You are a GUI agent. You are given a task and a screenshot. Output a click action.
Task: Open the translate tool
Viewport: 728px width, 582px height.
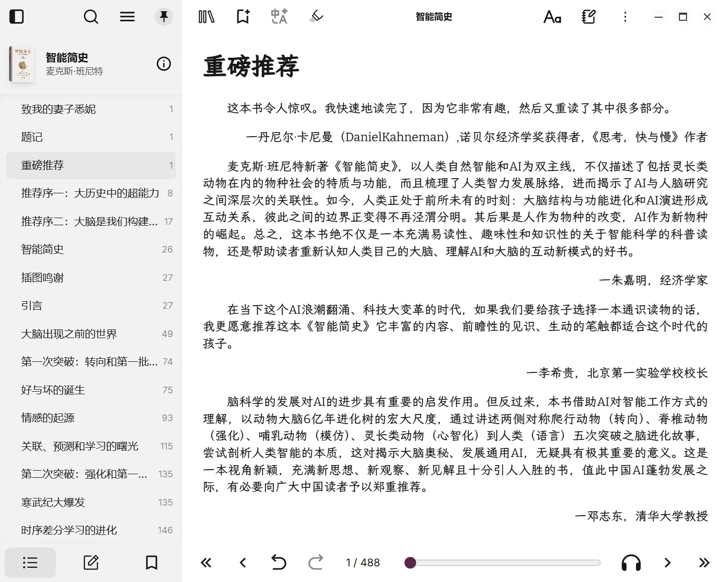279,17
